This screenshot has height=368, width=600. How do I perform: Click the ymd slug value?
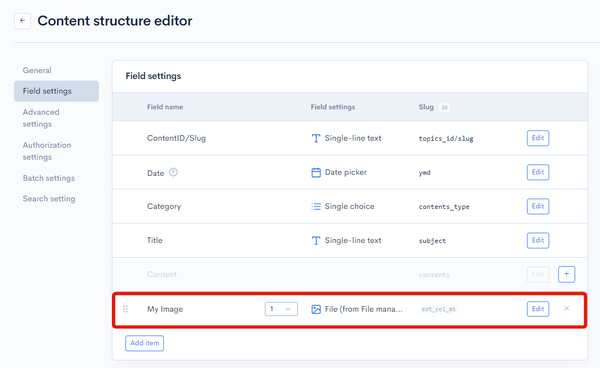coord(424,173)
